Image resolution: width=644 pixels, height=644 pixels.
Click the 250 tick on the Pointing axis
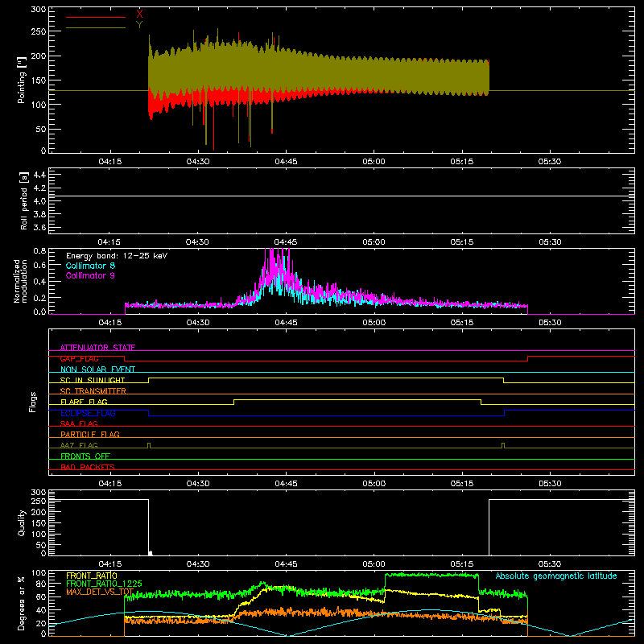(x=39, y=31)
